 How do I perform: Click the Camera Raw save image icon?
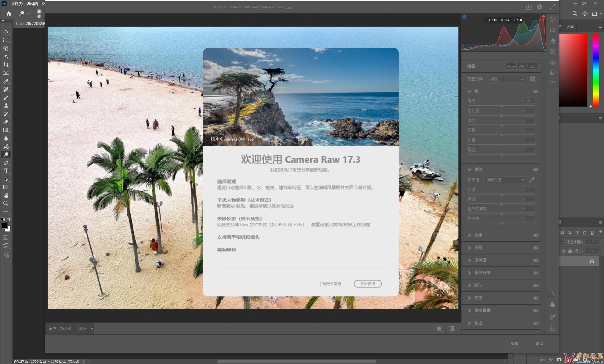[529, 7]
